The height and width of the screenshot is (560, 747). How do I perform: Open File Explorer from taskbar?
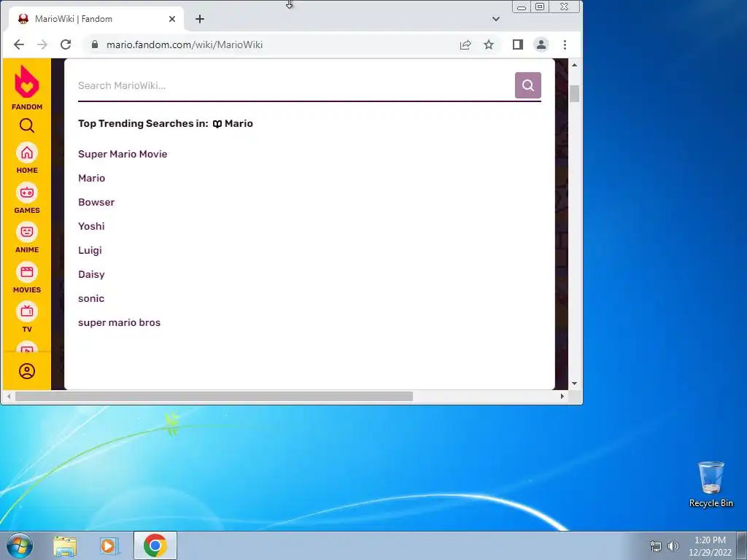click(x=65, y=545)
